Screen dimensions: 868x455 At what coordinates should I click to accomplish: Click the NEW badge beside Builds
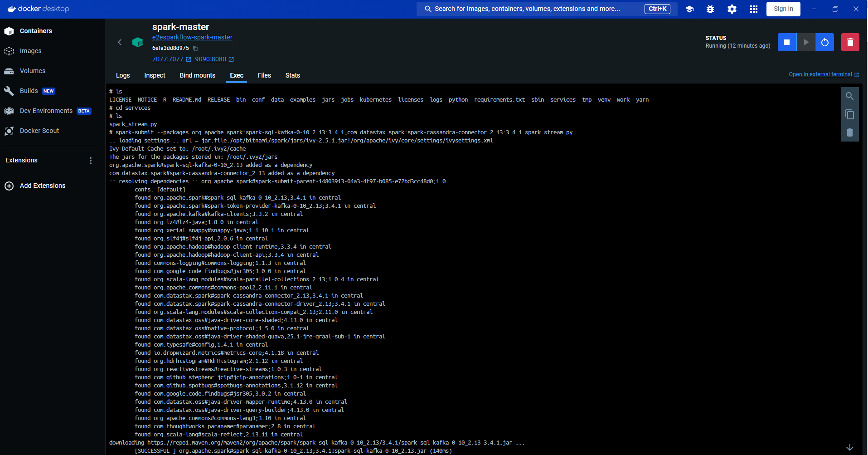48,91
